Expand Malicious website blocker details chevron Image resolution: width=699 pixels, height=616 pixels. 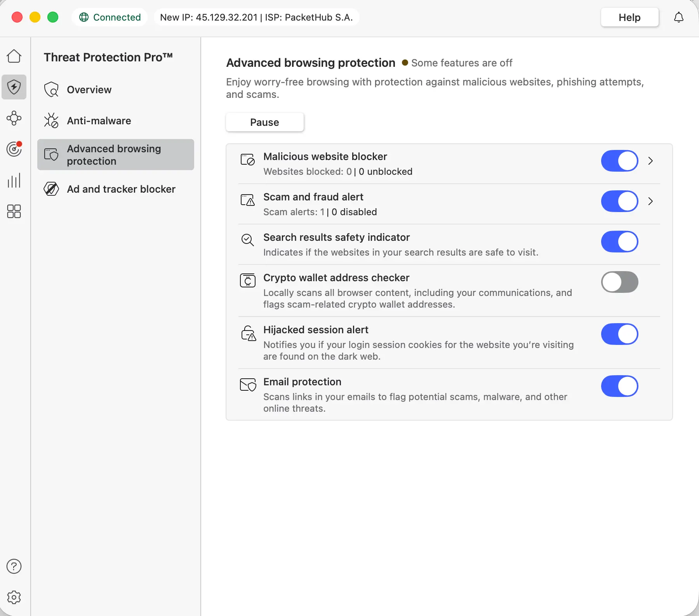coord(650,161)
